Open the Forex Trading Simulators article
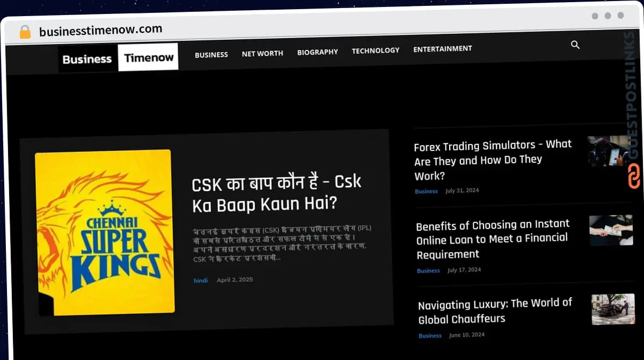644x360 pixels. tap(493, 160)
